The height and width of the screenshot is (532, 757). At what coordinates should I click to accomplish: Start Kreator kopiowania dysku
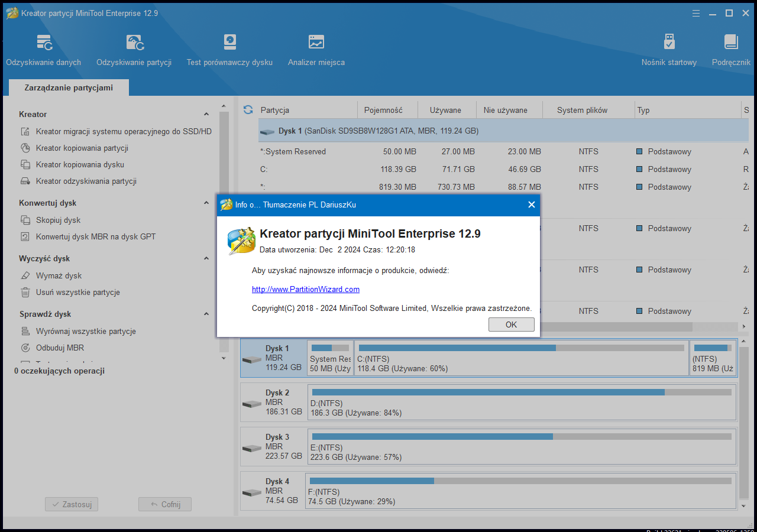pyautogui.click(x=72, y=165)
